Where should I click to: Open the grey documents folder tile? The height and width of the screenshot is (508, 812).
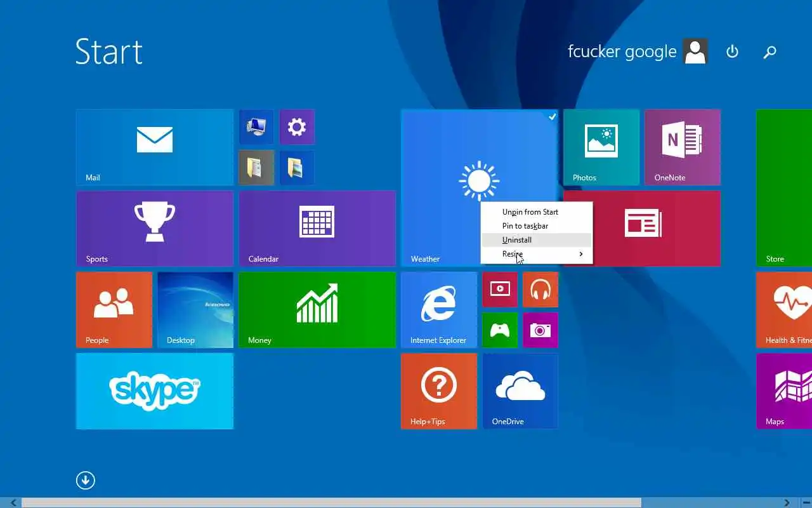click(x=256, y=168)
